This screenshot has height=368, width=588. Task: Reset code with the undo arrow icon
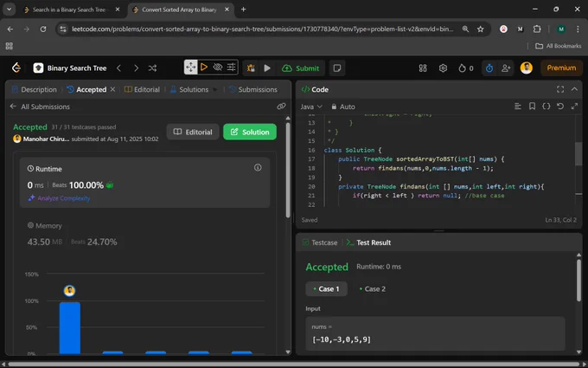tap(559, 107)
